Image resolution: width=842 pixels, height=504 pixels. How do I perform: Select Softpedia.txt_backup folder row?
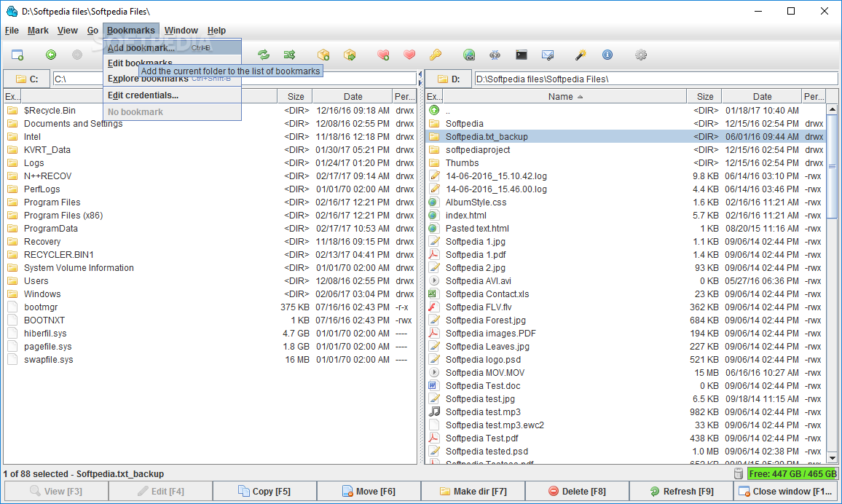[626, 136]
